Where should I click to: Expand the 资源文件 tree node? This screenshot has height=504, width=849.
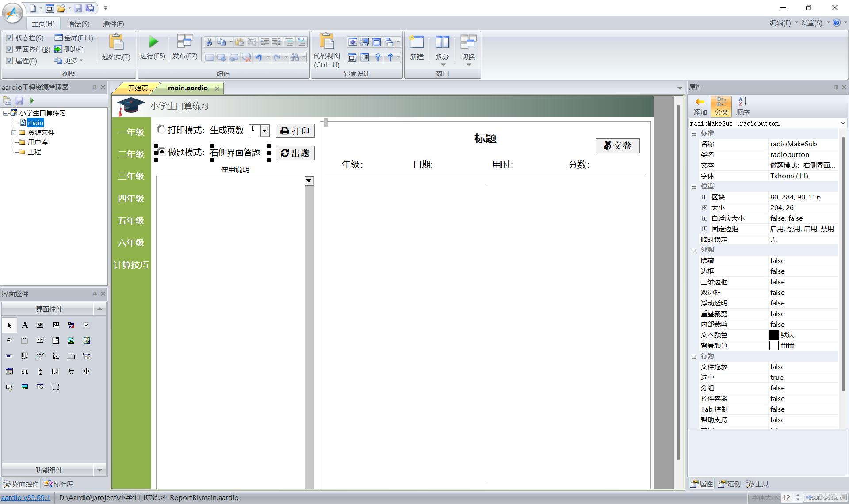coord(14,133)
